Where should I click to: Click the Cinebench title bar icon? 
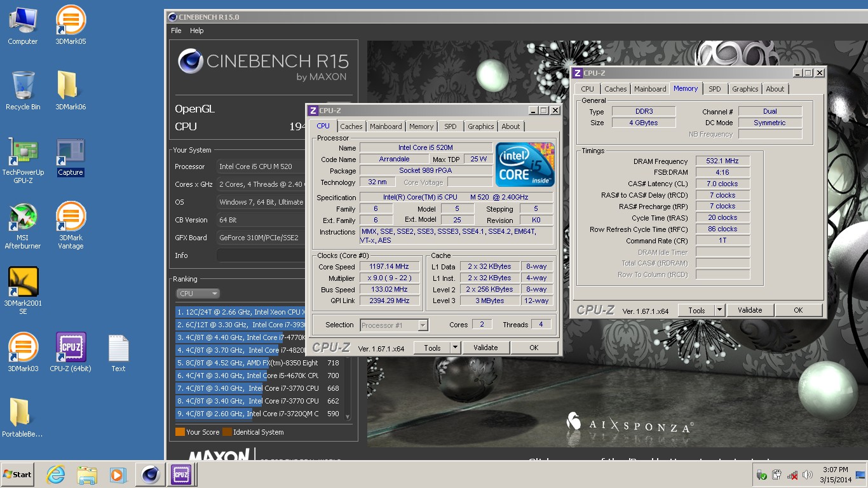pyautogui.click(x=172, y=17)
